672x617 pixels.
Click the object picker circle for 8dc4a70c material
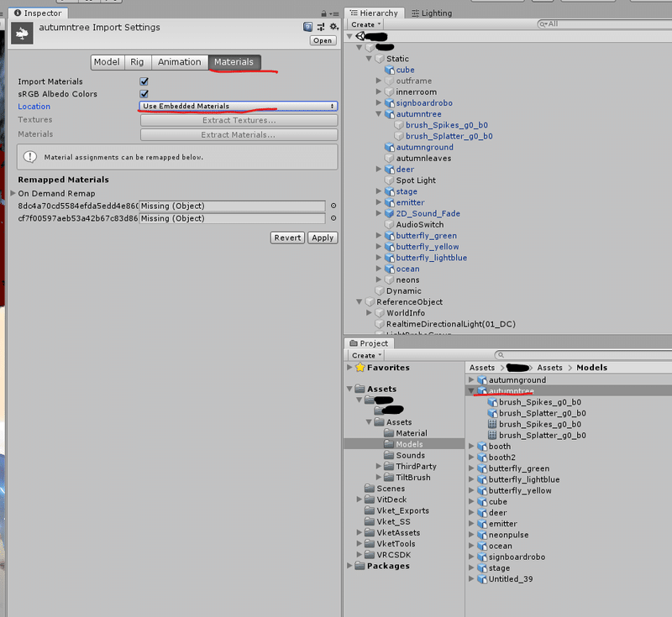click(333, 206)
